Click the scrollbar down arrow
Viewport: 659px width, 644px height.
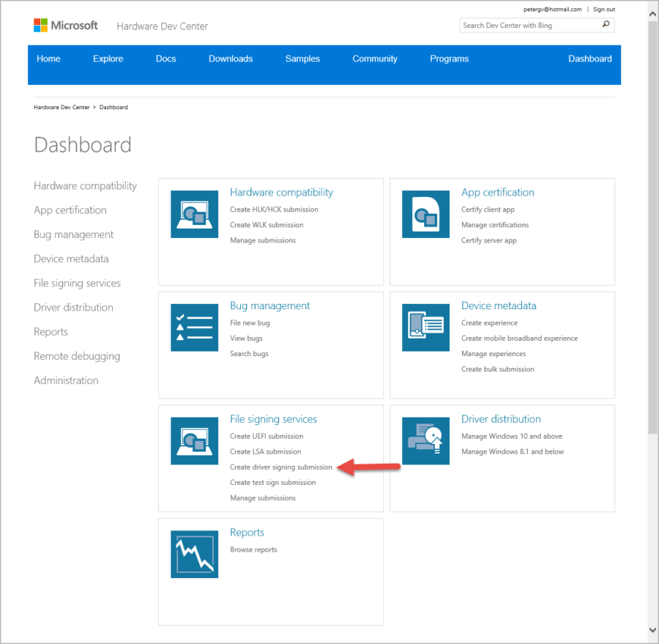point(652,629)
